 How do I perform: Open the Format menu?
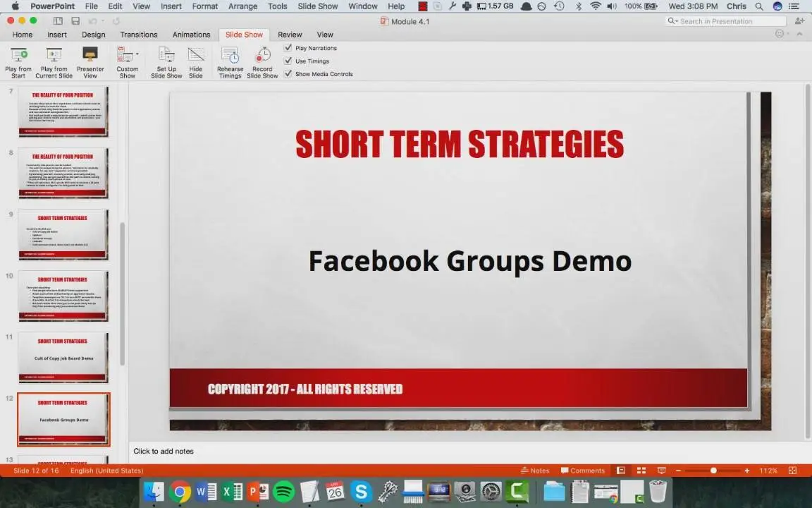[205, 6]
